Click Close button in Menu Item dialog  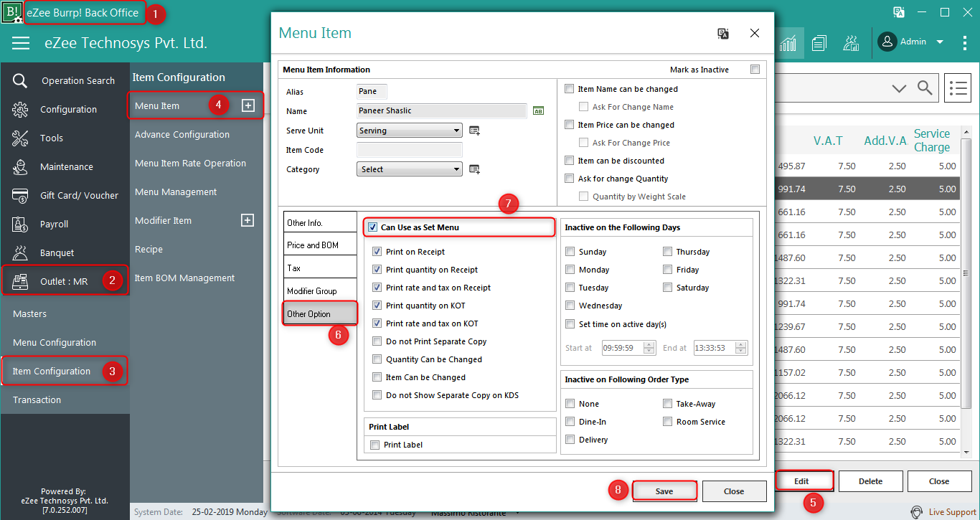(x=734, y=491)
